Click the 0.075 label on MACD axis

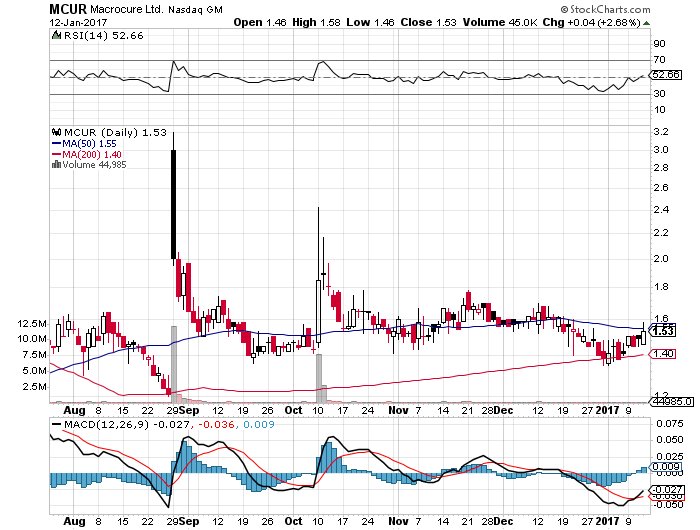coord(670,424)
